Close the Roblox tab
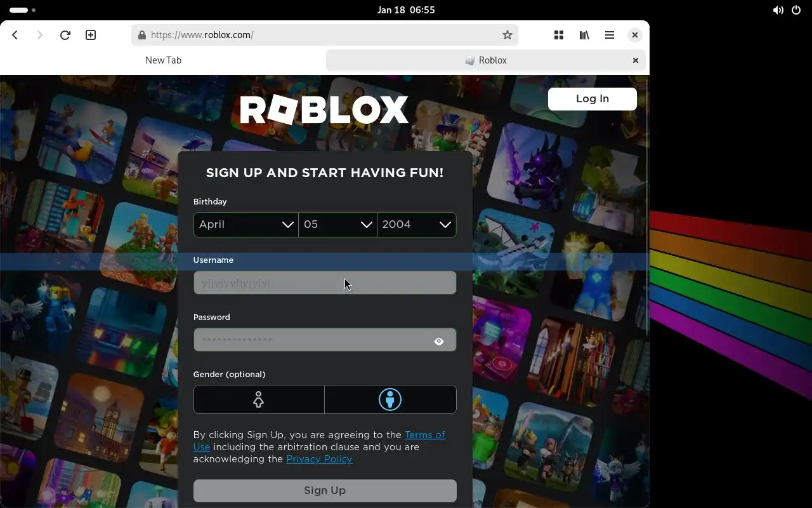This screenshot has height=508, width=812. click(635, 60)
